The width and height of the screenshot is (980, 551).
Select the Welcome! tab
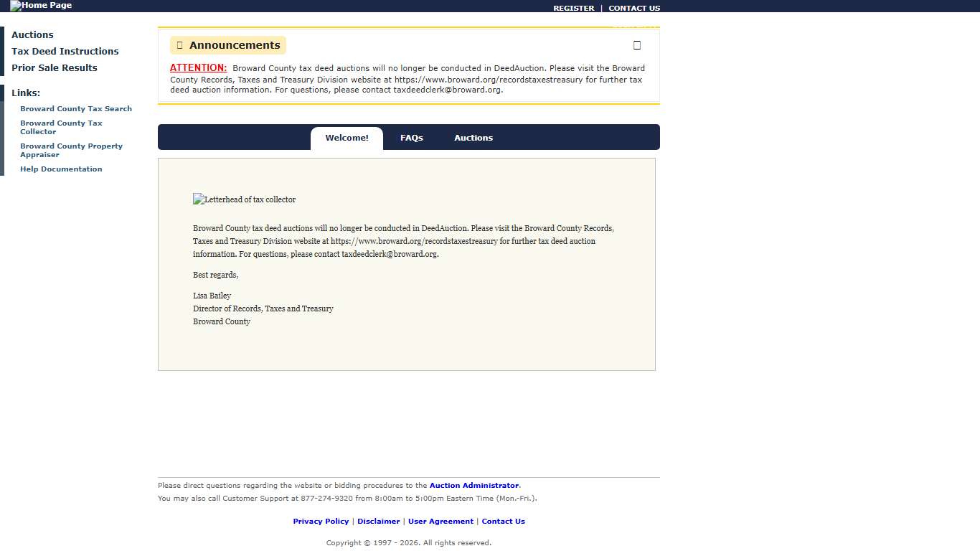(x=347, y=138)
